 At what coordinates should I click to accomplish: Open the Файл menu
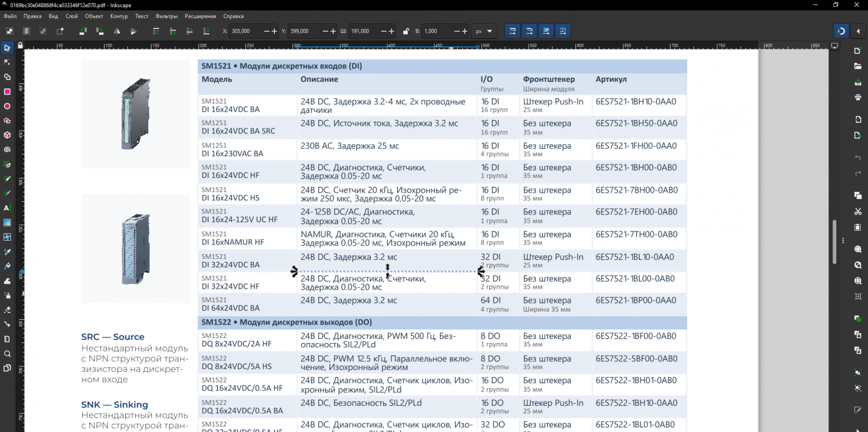point(9,16)
